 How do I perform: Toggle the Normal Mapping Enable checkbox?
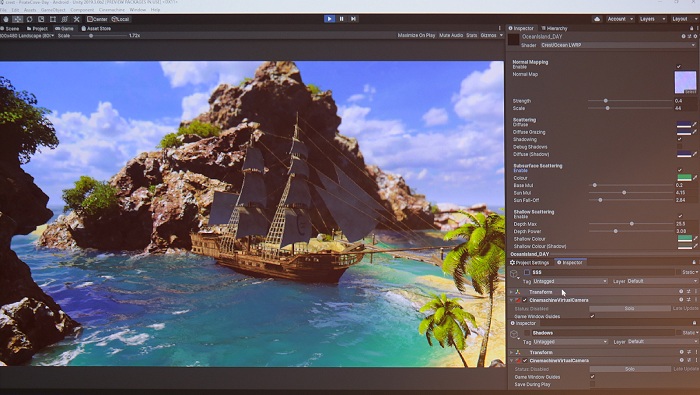pos(679,67)
